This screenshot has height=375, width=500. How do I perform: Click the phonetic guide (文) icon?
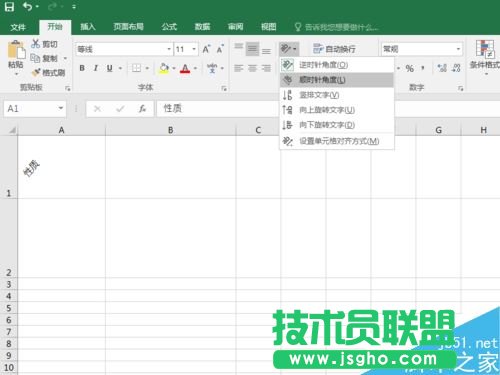212,68
